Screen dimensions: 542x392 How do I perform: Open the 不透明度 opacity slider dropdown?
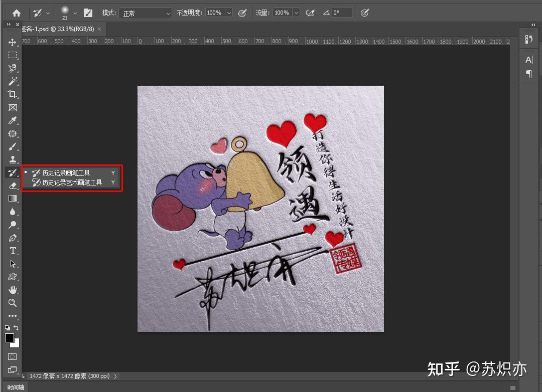click(x=229, y=13)
